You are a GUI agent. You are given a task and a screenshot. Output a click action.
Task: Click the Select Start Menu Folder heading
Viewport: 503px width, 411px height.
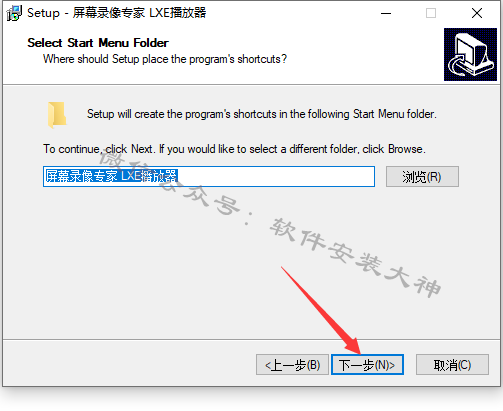click(98, 43)
